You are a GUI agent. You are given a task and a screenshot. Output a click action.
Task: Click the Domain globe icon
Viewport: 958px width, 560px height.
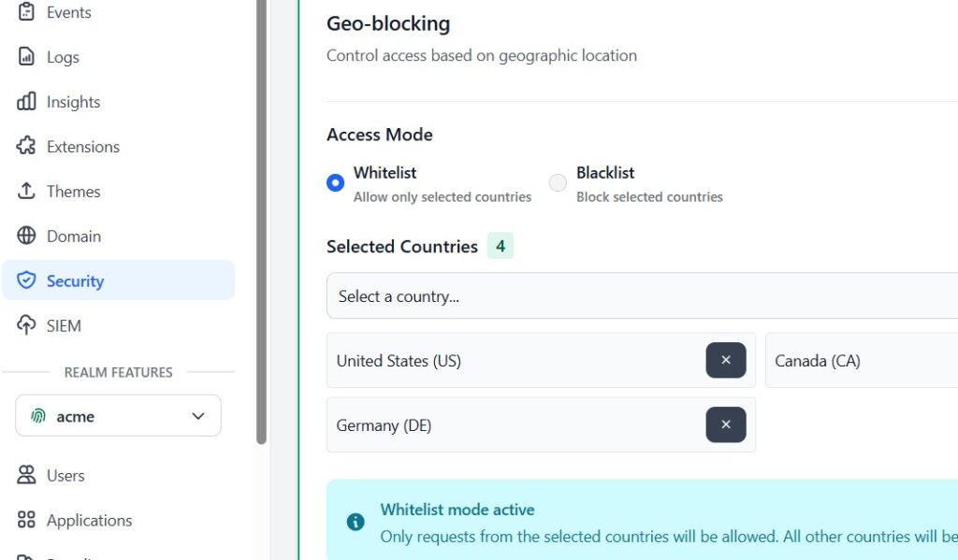point(26,237)
